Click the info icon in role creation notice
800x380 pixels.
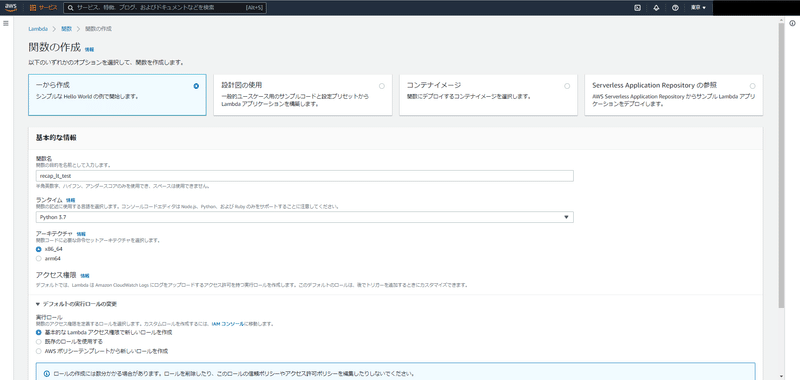coord(47,373)
